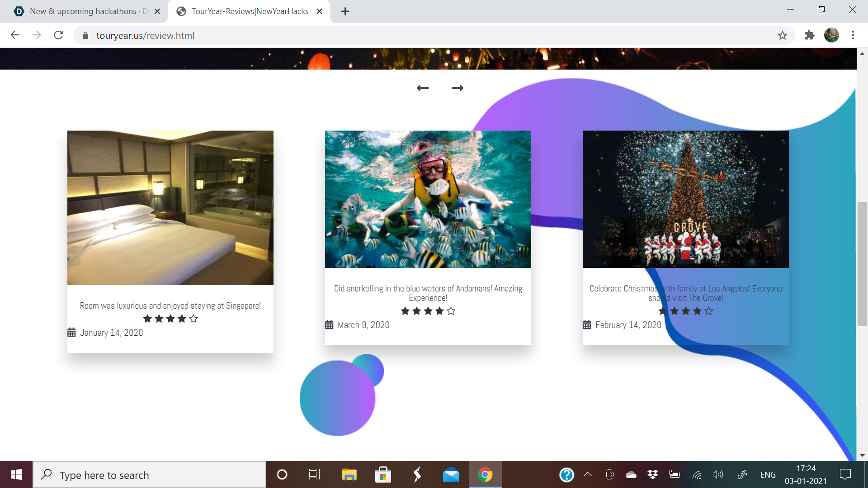Open Dropbox from the system tray
868x488 pixels.
652,474
